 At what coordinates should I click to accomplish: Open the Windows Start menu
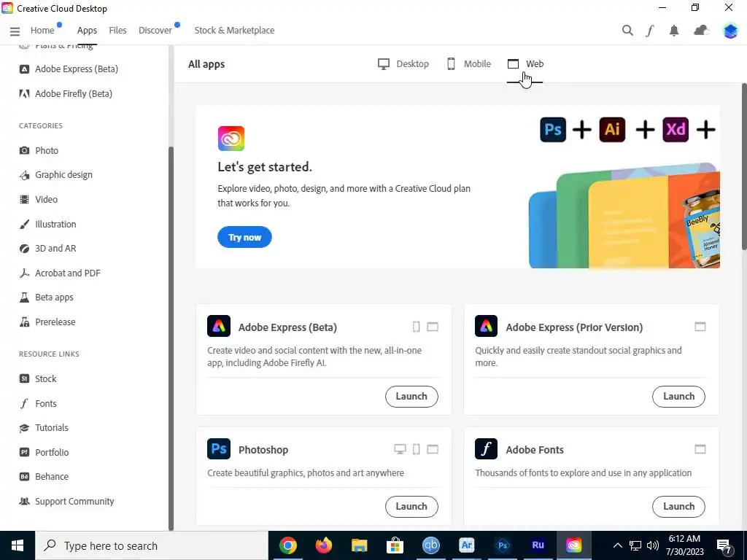[18, 545]
